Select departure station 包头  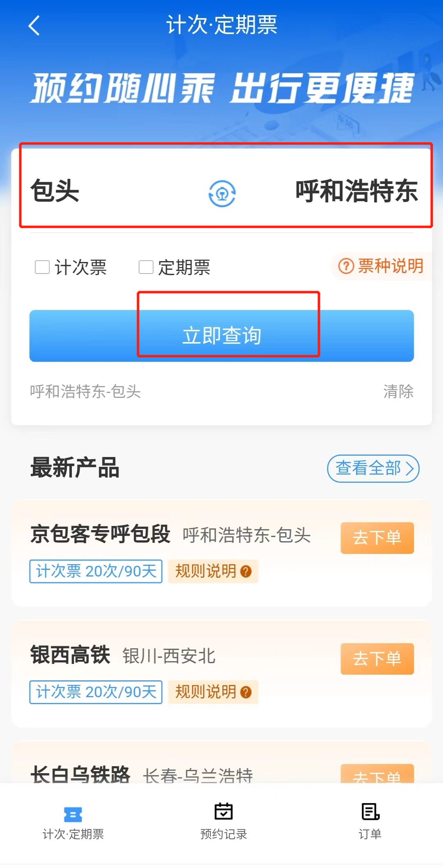coord(55,191)
